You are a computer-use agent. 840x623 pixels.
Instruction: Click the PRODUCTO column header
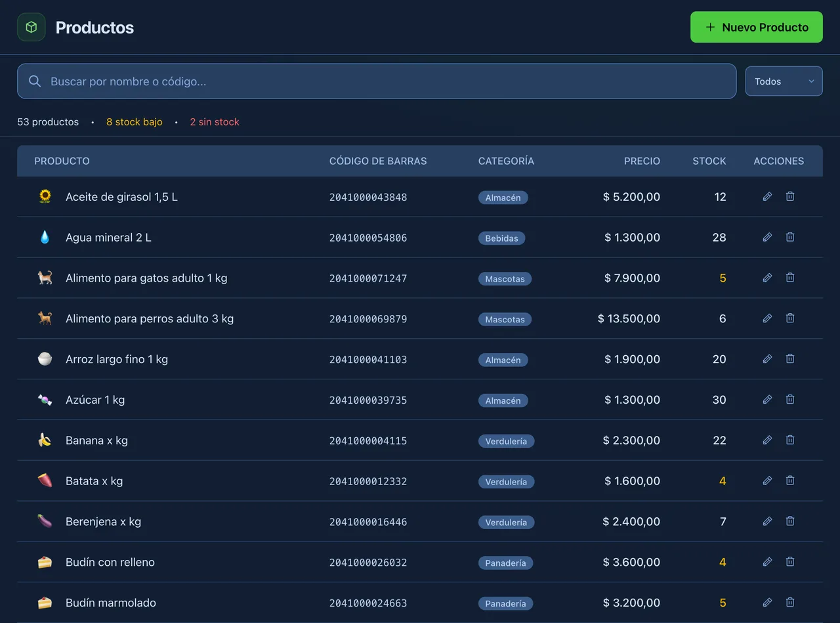62,161
